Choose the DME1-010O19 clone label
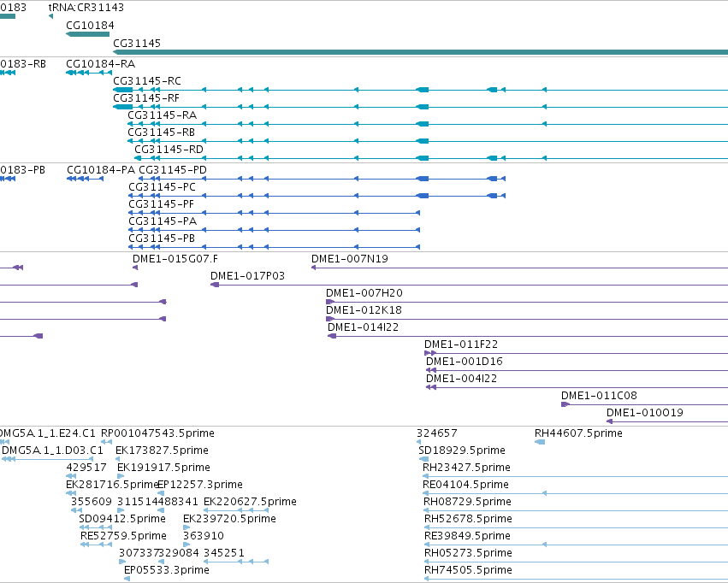The image size is (728, 583). tap(645, 413)
